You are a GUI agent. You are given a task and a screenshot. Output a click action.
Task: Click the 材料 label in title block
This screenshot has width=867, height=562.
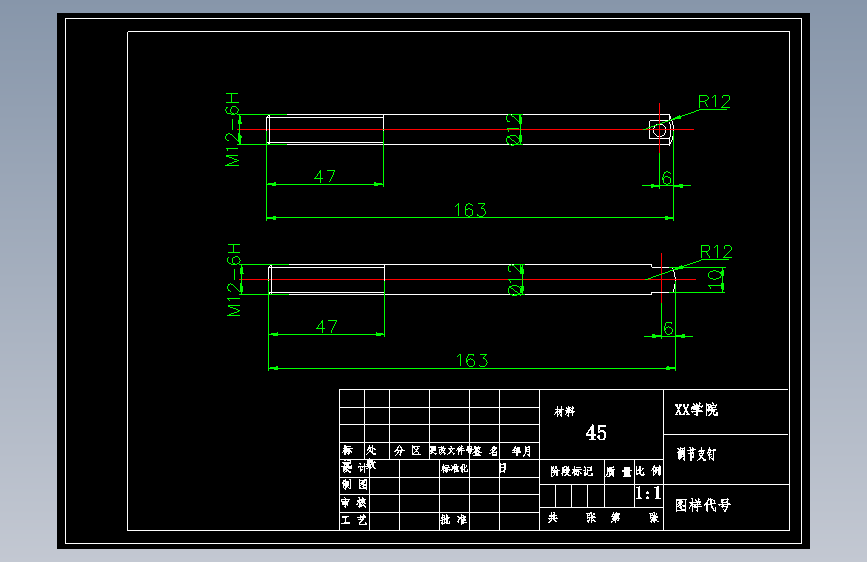pos(565,412)
